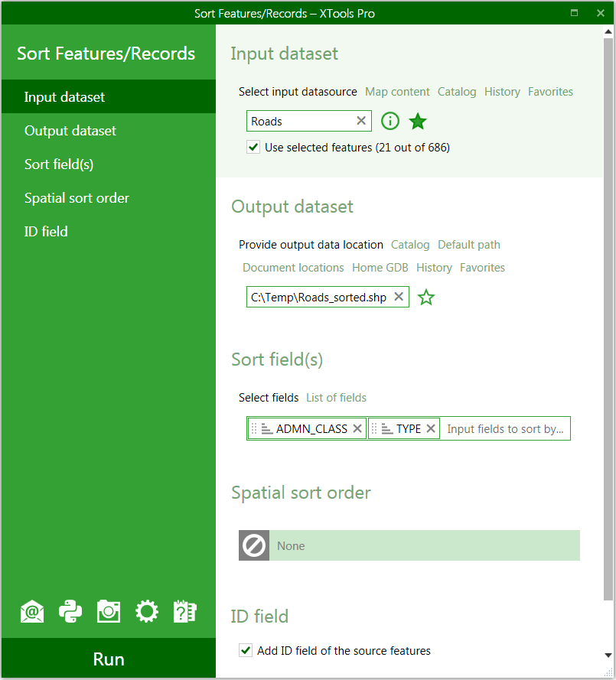Click the Input fields to sort by box
This screenshot has width=616, height=680.
(505, 429)
